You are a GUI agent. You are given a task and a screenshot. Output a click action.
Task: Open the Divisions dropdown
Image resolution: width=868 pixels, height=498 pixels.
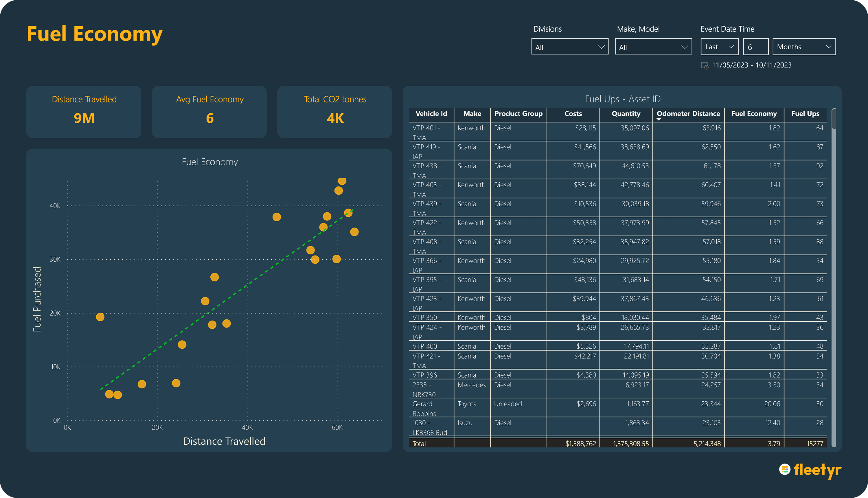click(570, 47)
